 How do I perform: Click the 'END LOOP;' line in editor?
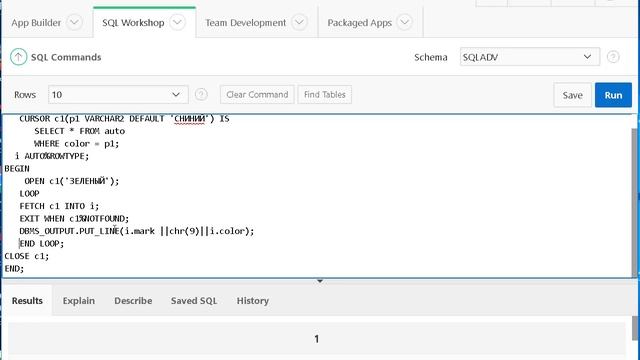[42, 244]
